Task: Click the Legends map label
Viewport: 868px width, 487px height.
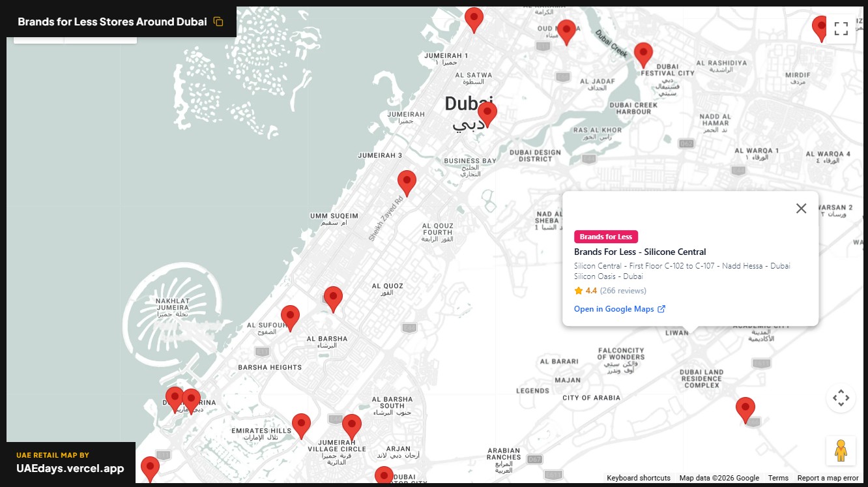Action: click(533, 391)
